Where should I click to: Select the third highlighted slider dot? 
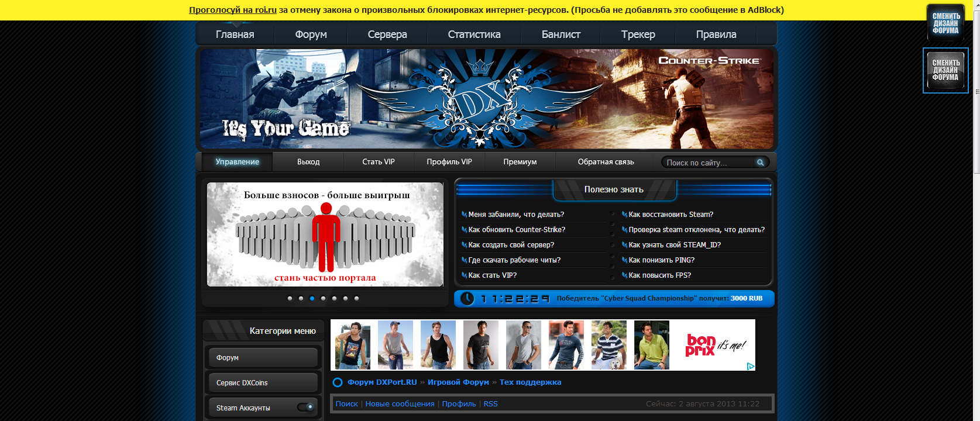point(312,298)
